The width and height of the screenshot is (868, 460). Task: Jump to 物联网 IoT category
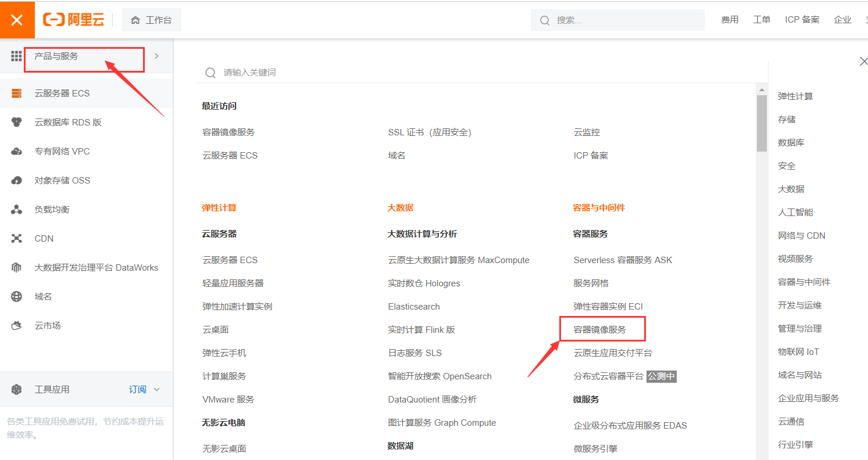(x=798, y=352)
